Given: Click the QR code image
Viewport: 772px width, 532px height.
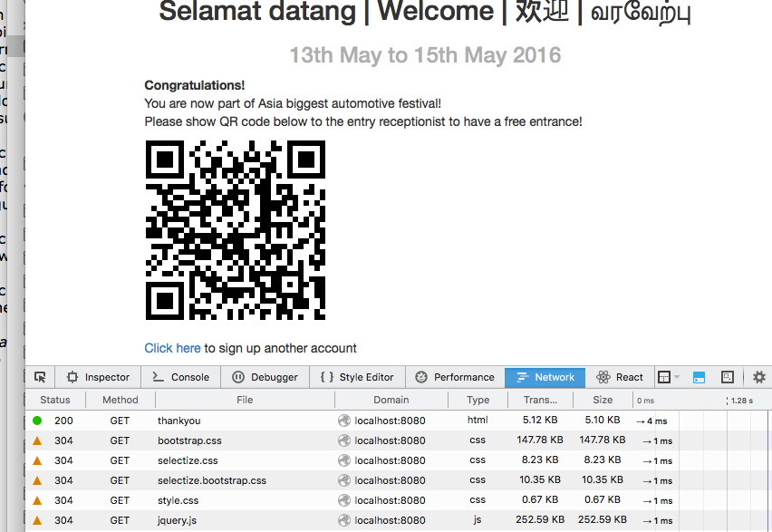Looking at the screenshot, I should pos(235,230).
